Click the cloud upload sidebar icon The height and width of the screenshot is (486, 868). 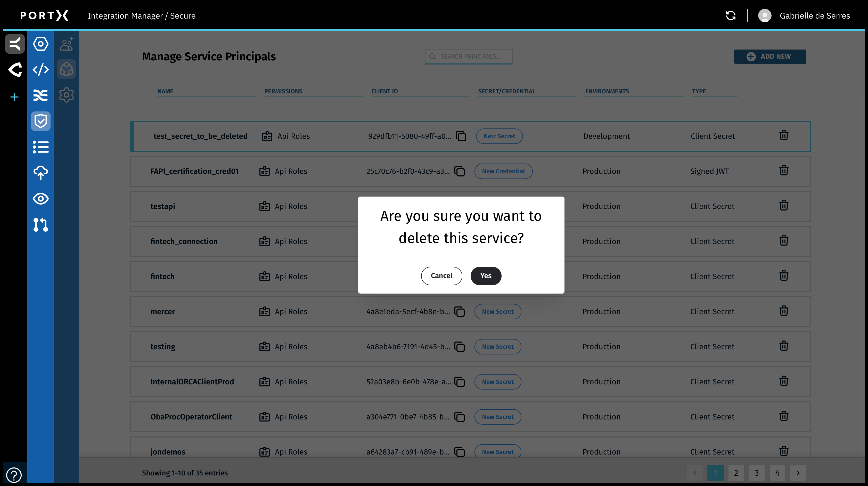point(40,173)
